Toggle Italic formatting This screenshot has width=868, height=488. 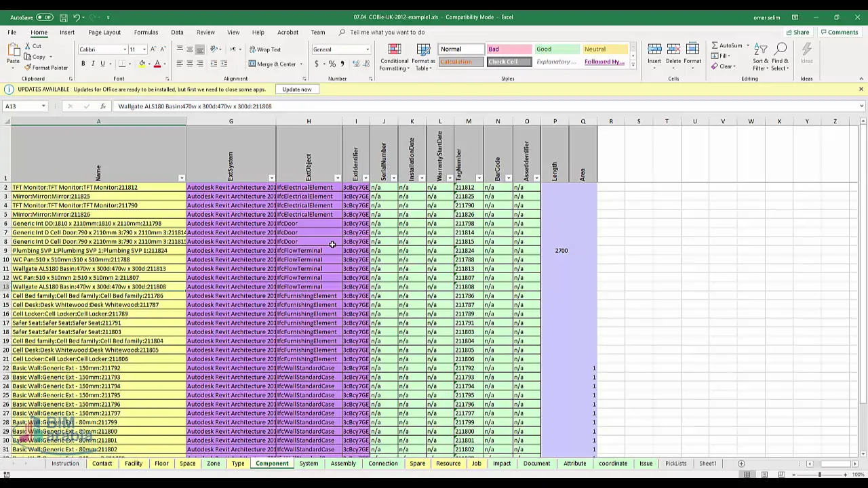point(93,64)
